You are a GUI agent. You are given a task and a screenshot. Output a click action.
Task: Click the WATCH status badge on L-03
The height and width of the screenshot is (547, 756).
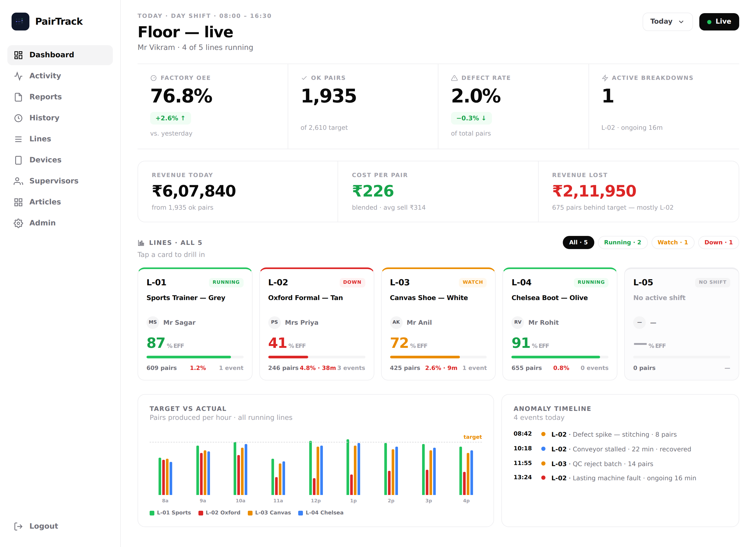coord(473,282)
